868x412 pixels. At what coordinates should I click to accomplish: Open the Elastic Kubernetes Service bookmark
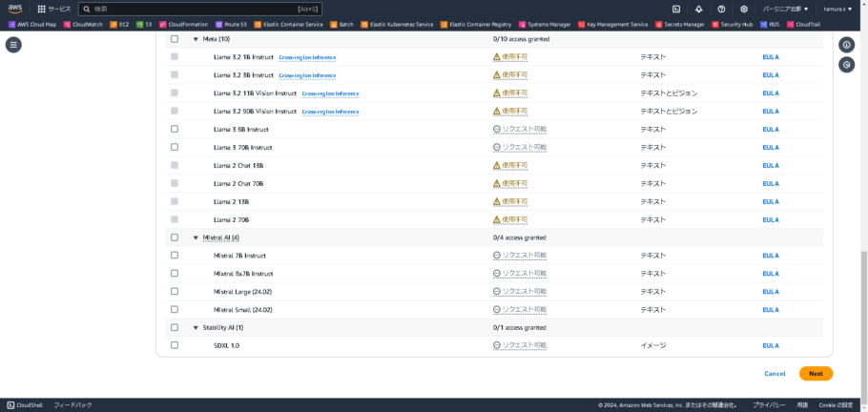[397, 25]
